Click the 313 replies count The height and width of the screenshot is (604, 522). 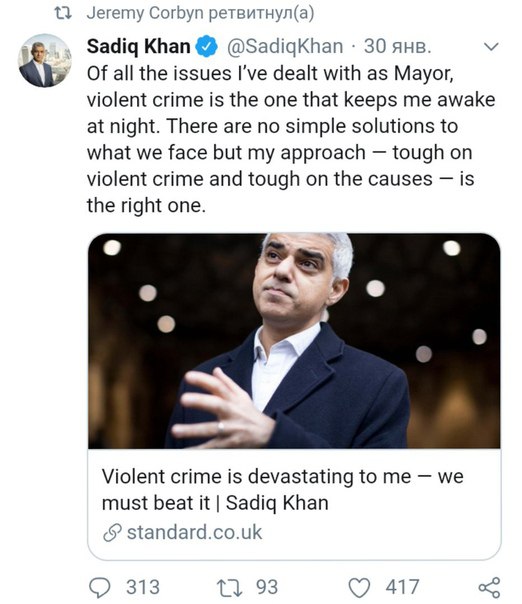coord(143,587)
